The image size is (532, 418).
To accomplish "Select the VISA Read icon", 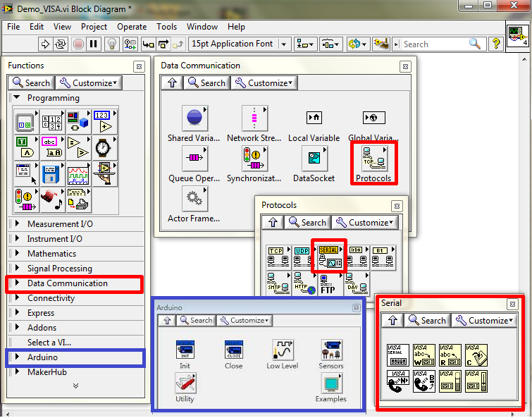I will pyautogui.click(x=450, y=355).
